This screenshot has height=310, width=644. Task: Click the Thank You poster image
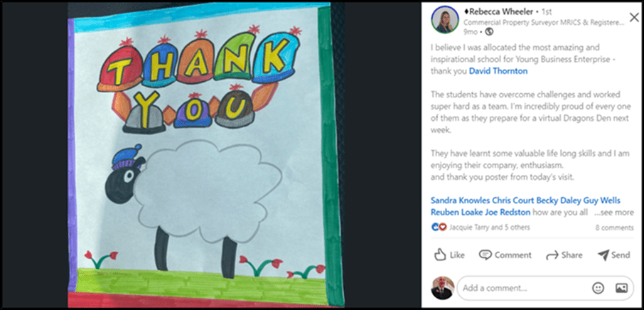(205, 155)
